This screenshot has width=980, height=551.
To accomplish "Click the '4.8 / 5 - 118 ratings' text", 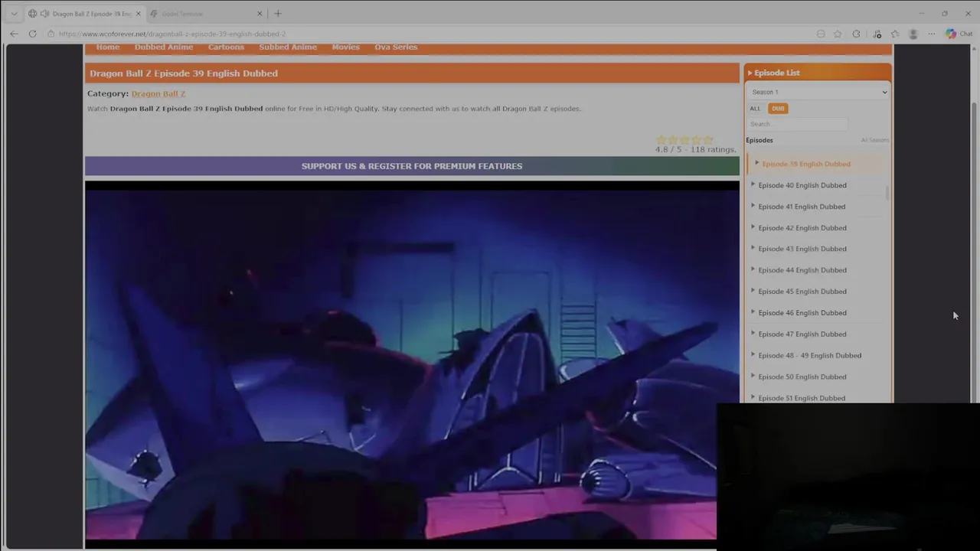I will [x=695, y=150].
